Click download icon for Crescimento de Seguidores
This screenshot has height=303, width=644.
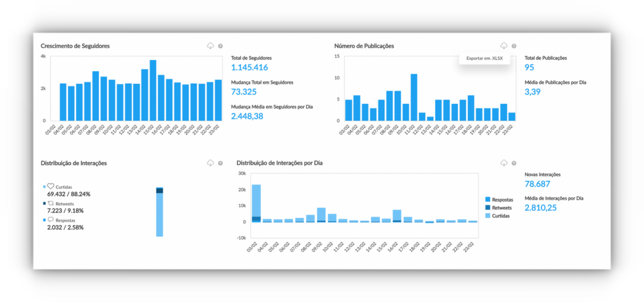click(210, 46)
